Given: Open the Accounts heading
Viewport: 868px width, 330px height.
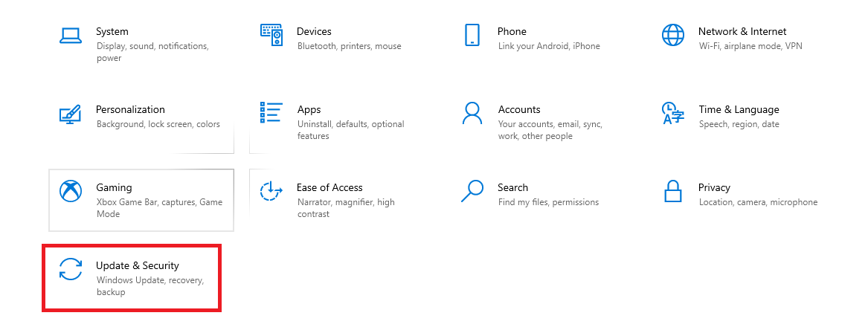Looking at the screenshot, I should coord(519,109).
